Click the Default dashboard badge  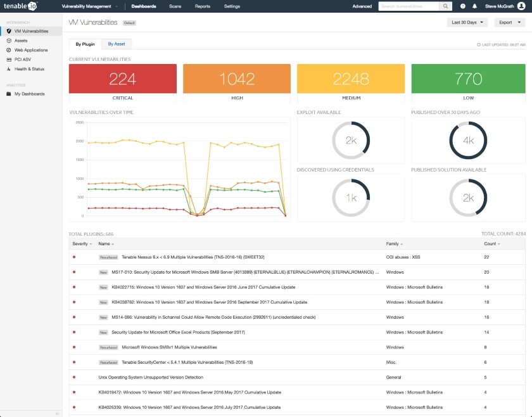click(x=129, y=23)
